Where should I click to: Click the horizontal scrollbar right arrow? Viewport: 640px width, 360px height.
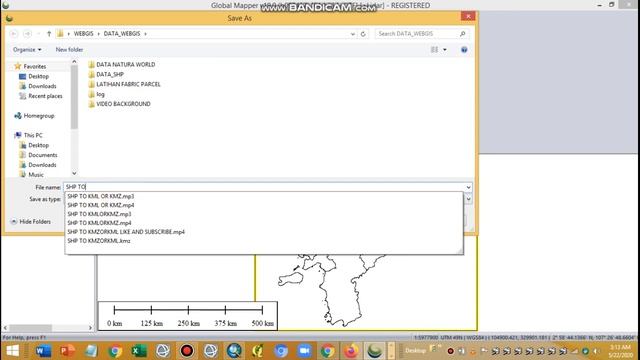90,328
